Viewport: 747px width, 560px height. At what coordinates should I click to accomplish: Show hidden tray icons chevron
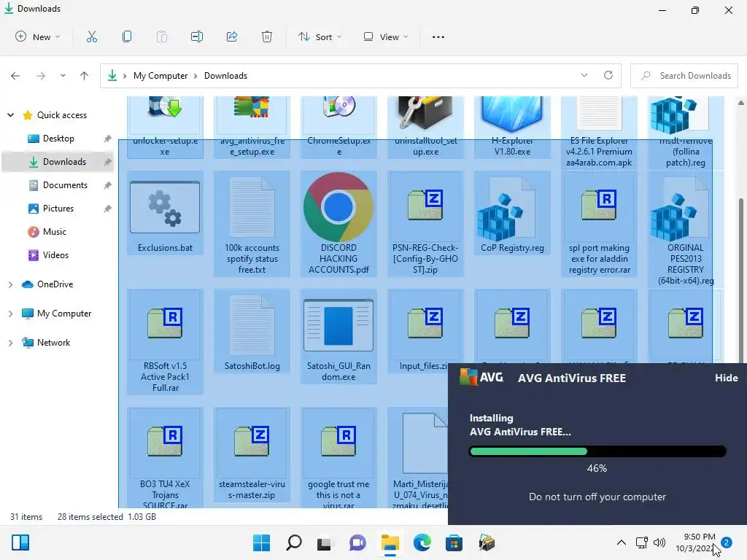click(x=622, y=542)
